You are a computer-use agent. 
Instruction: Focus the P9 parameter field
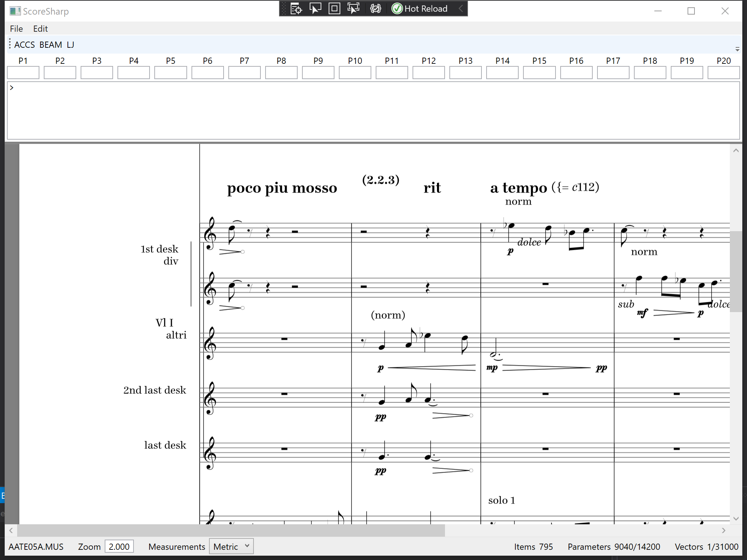coord(318,72)
